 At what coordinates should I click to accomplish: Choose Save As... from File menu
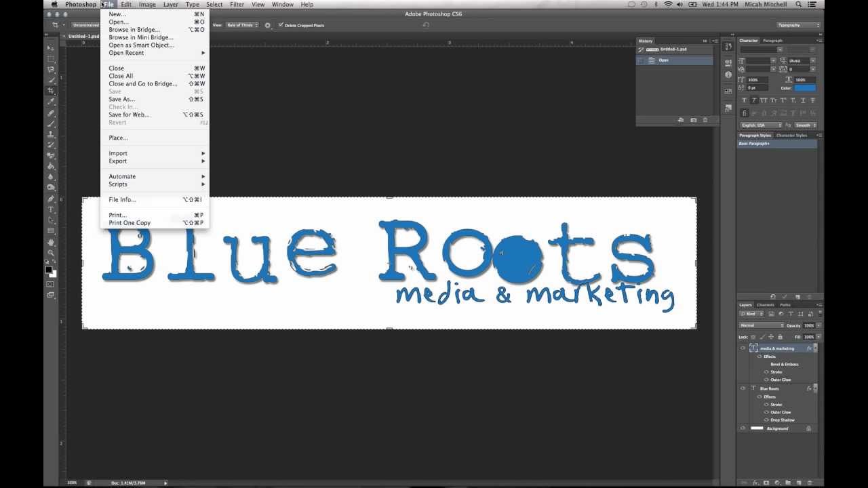[122, 99]
